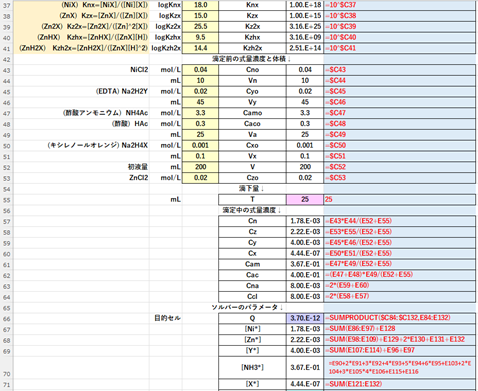Image resolution: width=478 pixels, height=391 pixels.
Task: Click the pink T value cell 25
Action: (x=305, y=199)
